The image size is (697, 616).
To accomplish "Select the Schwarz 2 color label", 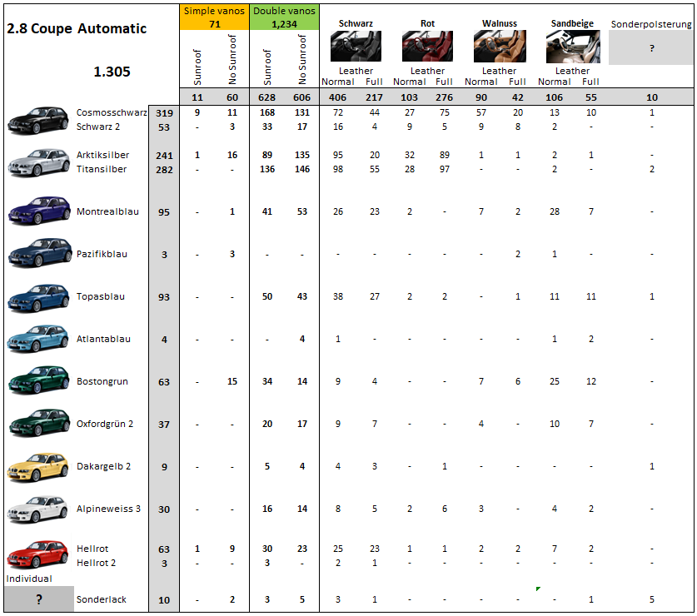I will [97, 127].
